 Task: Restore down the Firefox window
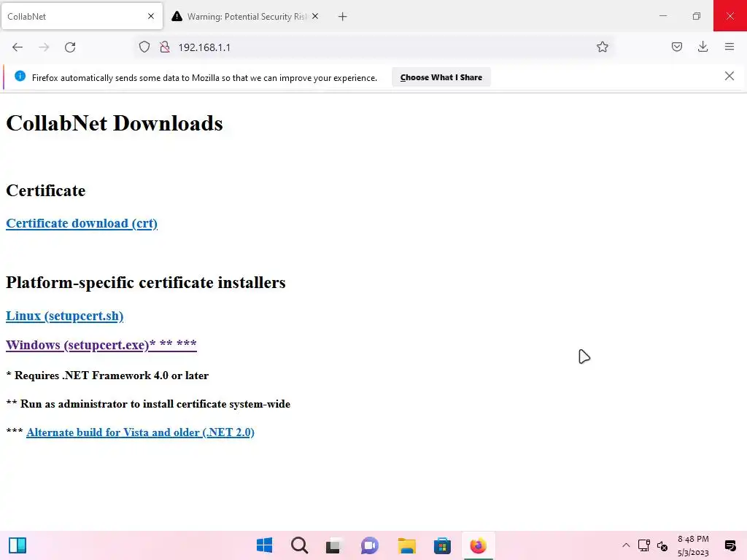click(697, 16)
